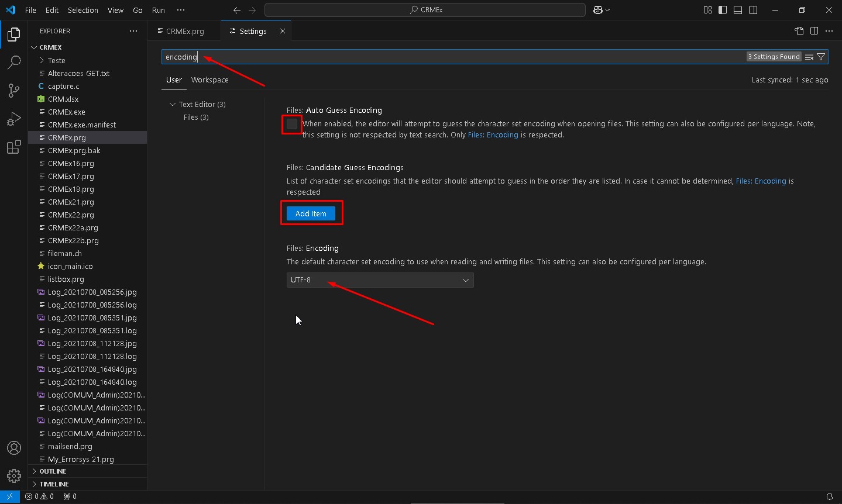Open the Accounts menu icon

coord(14,448)
